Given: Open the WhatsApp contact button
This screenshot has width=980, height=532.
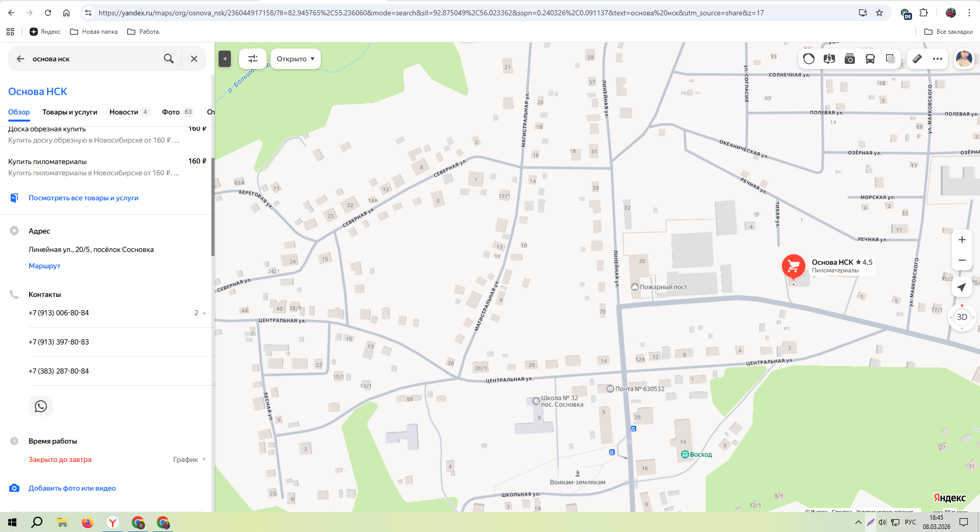Looking at the screenshot, I should tap(41, 406).
